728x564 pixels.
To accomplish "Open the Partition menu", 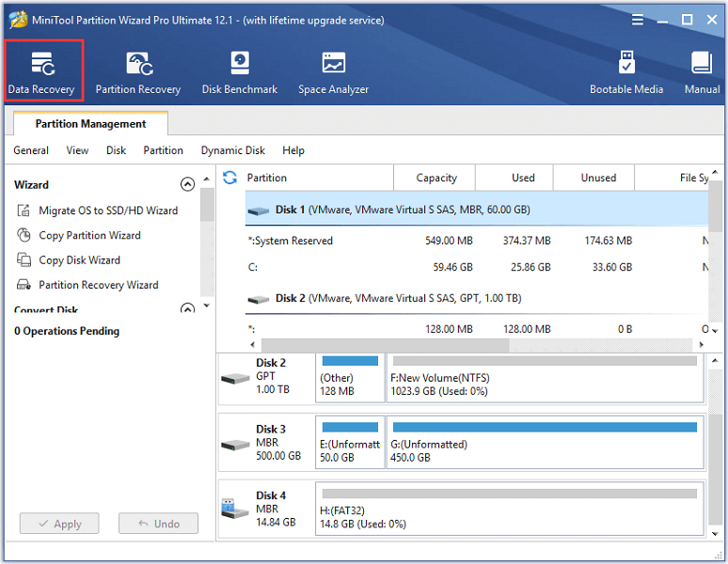I will pos(163,150).
